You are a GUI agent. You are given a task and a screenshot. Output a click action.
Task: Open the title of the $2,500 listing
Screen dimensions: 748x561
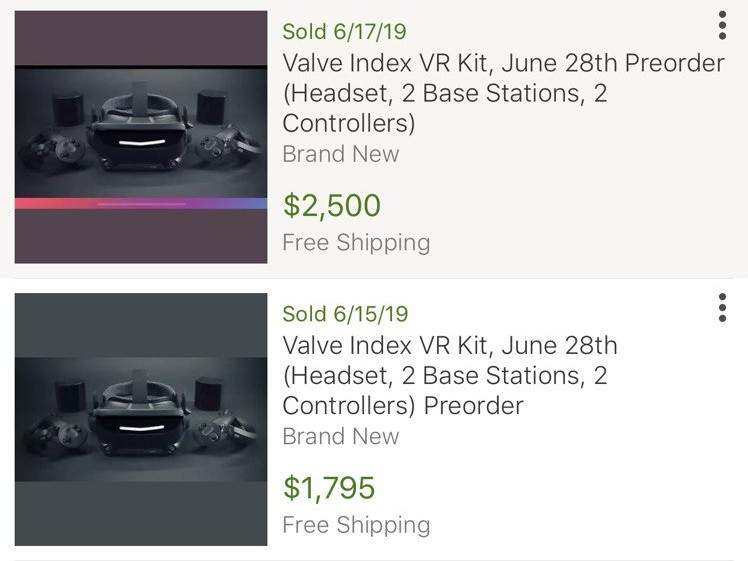(x=503, y=94)
